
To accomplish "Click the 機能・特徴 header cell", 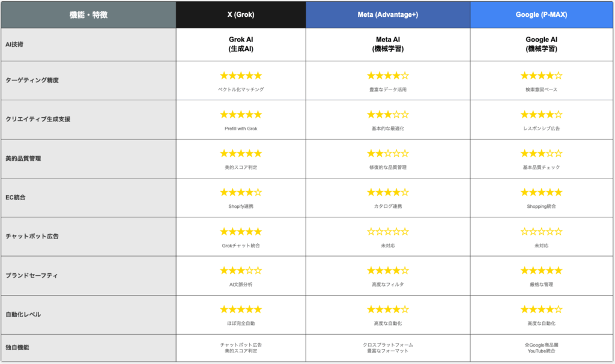I will pyautogui.click(x=88, y=14).
